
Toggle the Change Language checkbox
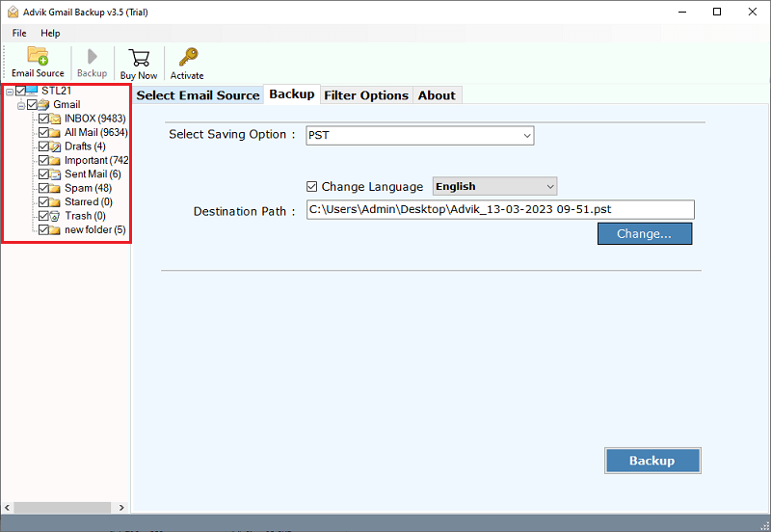click(311, 186)
